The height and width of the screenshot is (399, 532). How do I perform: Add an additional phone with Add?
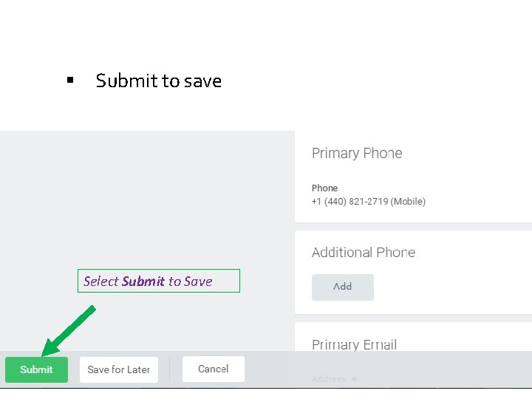342,287
